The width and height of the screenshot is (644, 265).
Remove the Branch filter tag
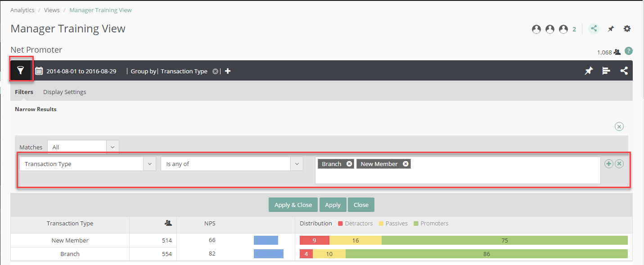(349, 164)
